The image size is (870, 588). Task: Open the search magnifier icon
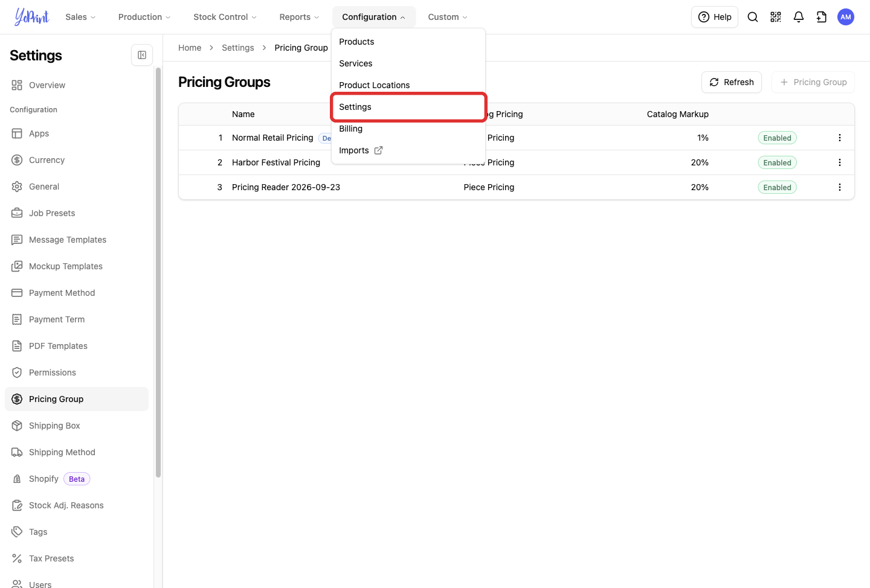[753, 17]
